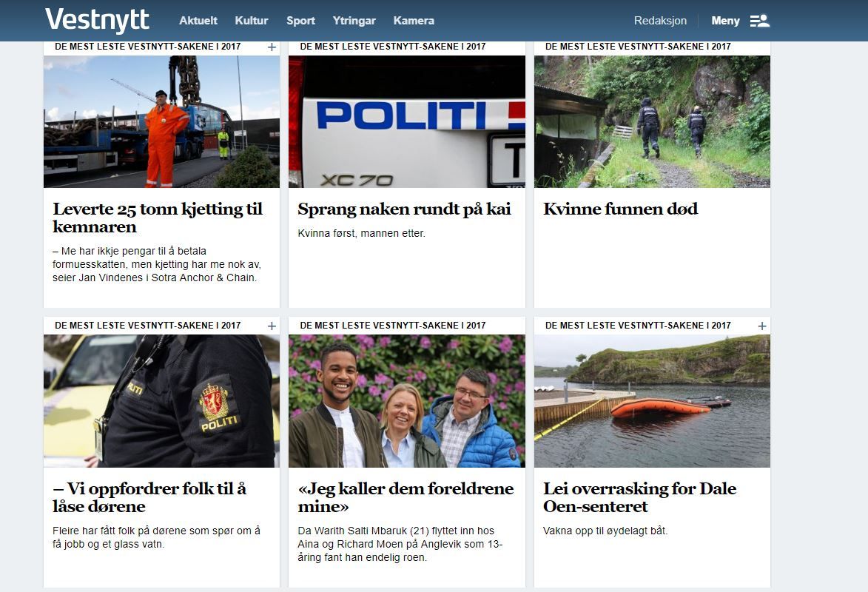Click the Redaksjon link
Screen dimensions: 868x592
660,21
